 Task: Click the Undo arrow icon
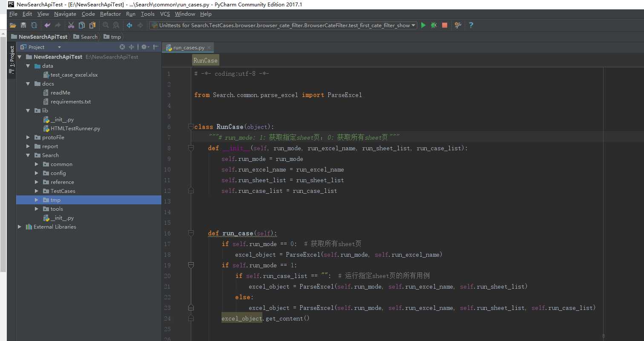[x=47, y=26]
